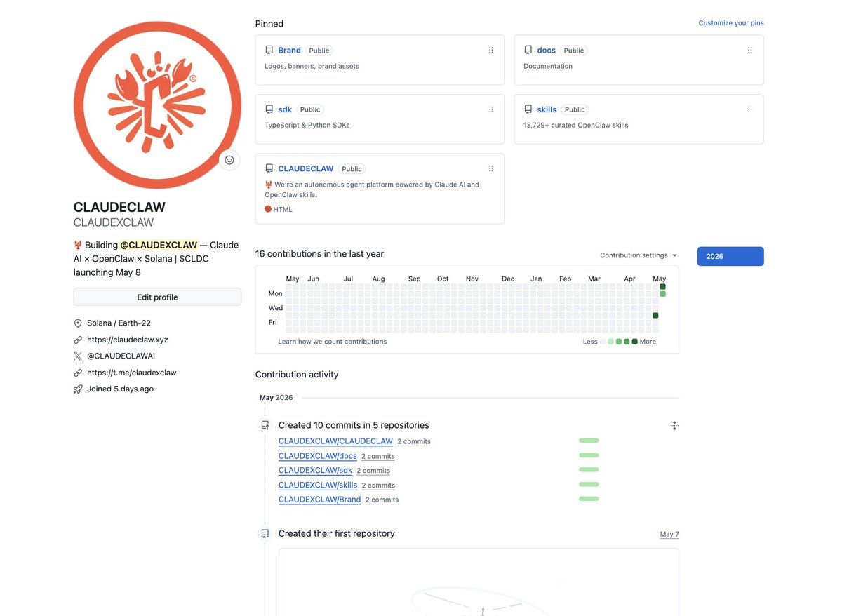This screenshot has height=616, width=842.
Task: Open the Contribution settings dropdown
Action: [x=639, y=255]
